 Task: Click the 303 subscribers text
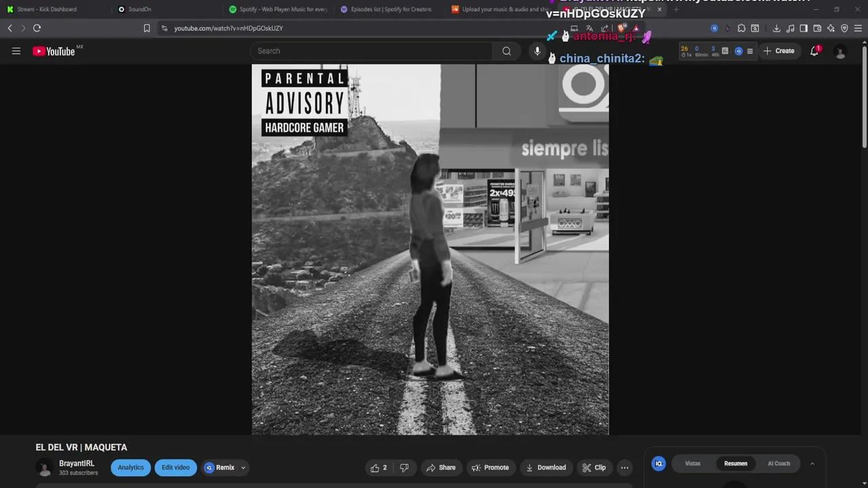coord(78,473)
